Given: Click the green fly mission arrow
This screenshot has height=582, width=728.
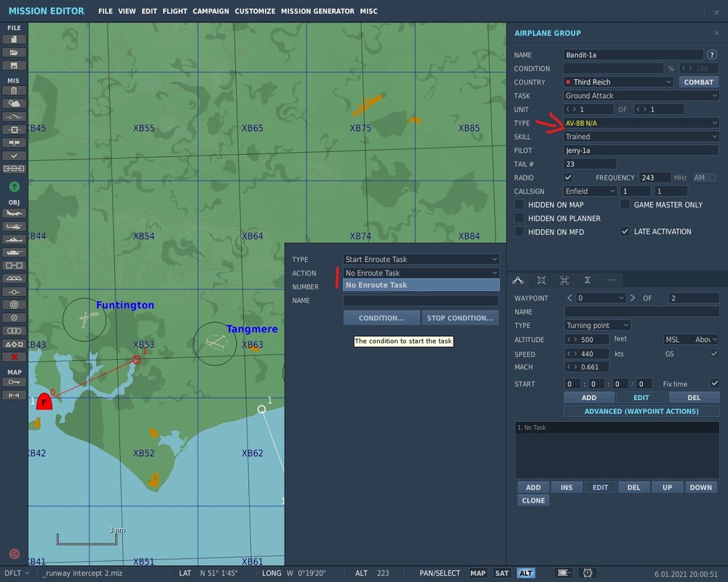Looking at the screenshot, I should click(14, 187).
